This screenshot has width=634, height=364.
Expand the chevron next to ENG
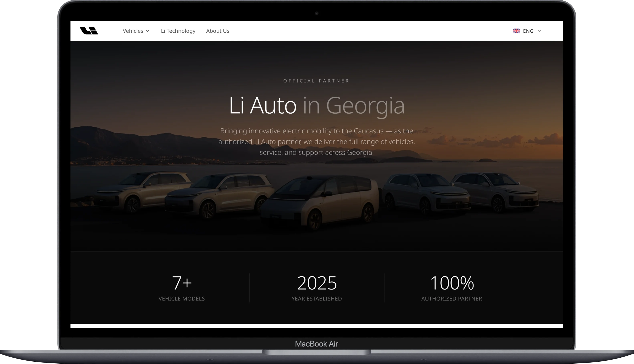(x=539, y=31)
